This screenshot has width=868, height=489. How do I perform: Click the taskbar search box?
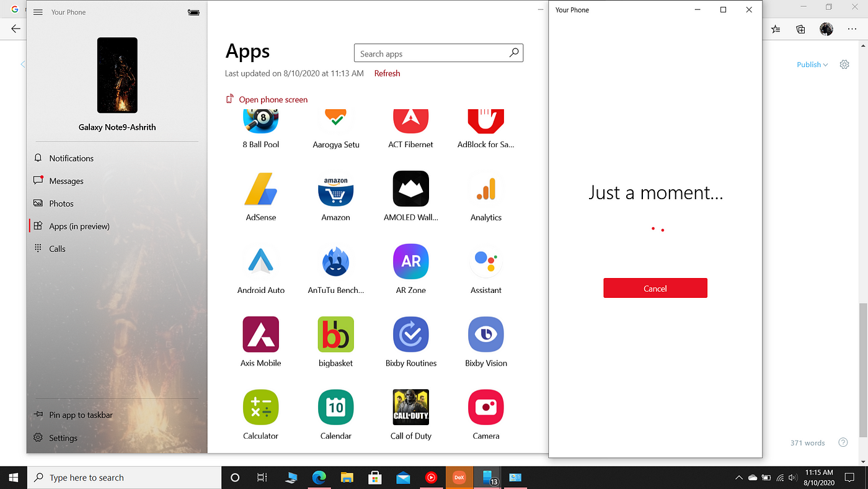point(124,478)
